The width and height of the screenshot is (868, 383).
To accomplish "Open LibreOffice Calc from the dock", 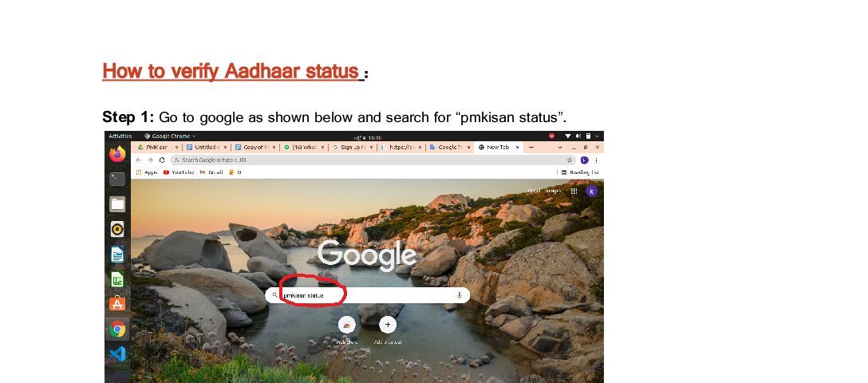I will pyautogui.click(x=117, y=279).
